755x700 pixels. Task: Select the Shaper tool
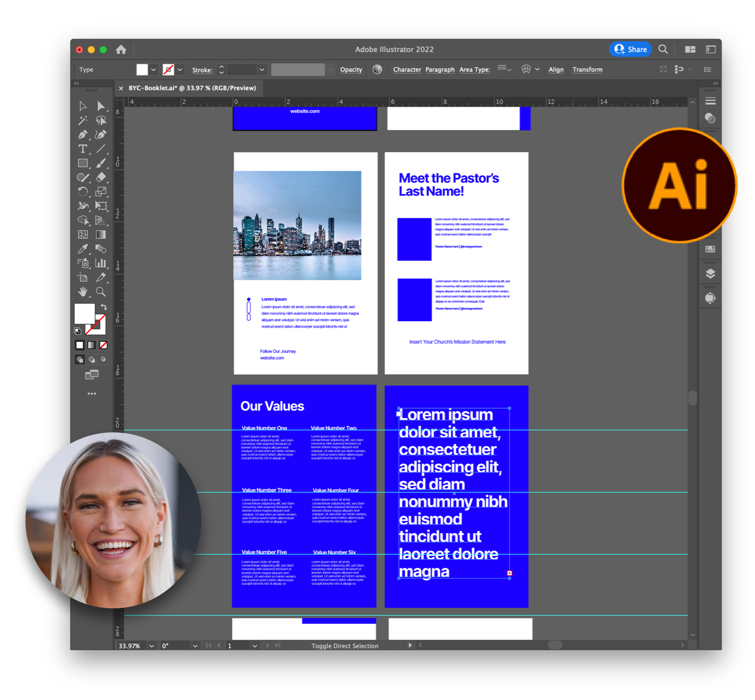tap(83, 178)
